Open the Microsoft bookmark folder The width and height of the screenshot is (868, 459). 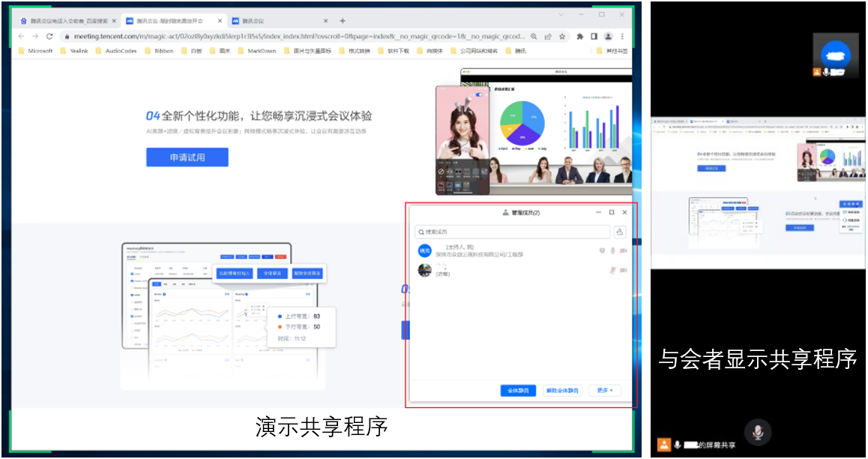click(x=35, y=51)
